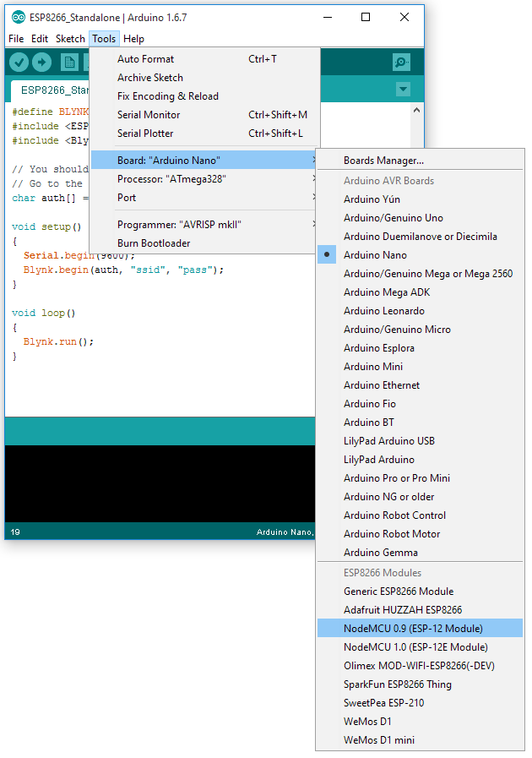Screen dimensions: 532x758
Task: Click line number 19 in status bar
Action: [15, 532]
